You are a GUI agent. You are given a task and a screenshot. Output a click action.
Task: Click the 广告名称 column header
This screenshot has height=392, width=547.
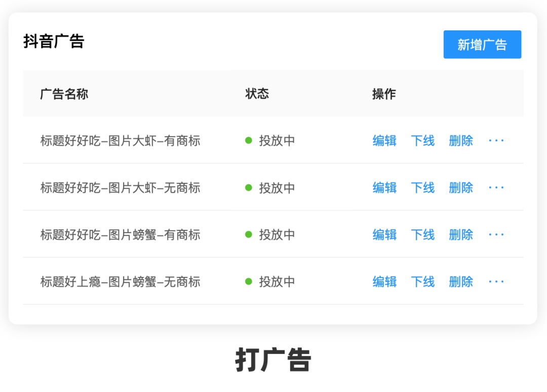[64, 94]
